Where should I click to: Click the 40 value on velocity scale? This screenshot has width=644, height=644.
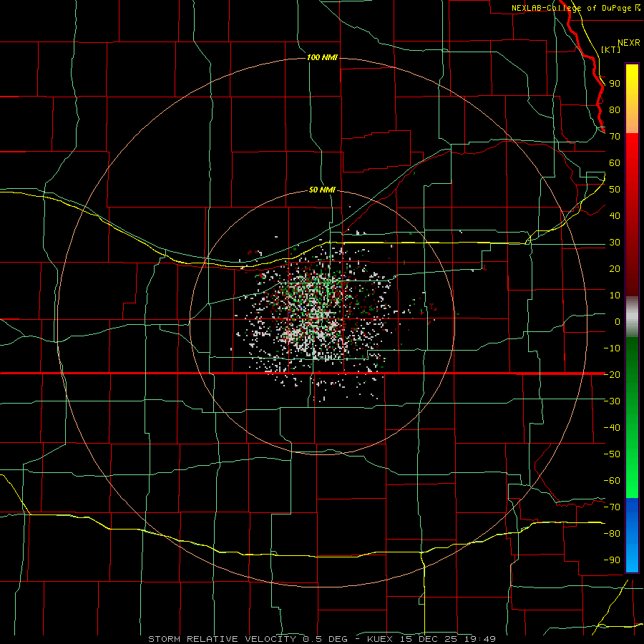[615, 215]
